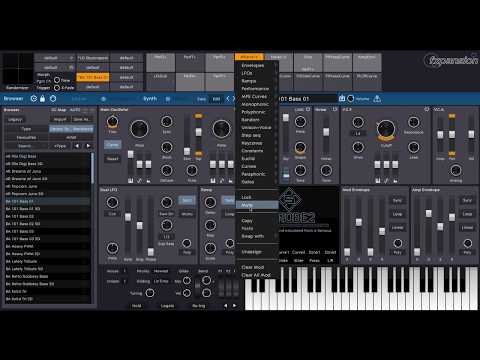
Task: Expand the Envelopes submenu
Action: click(x=256, y=65)
